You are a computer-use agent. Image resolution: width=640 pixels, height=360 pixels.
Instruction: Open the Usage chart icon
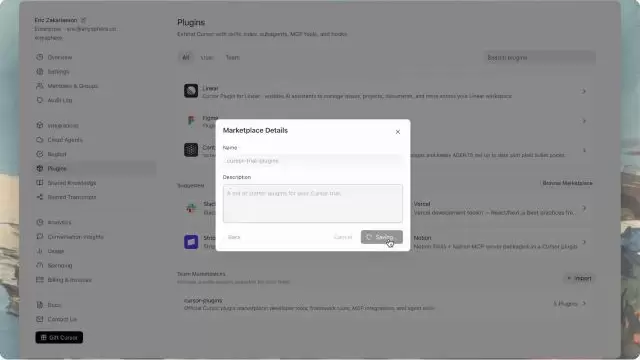click(x=40, y=251)
